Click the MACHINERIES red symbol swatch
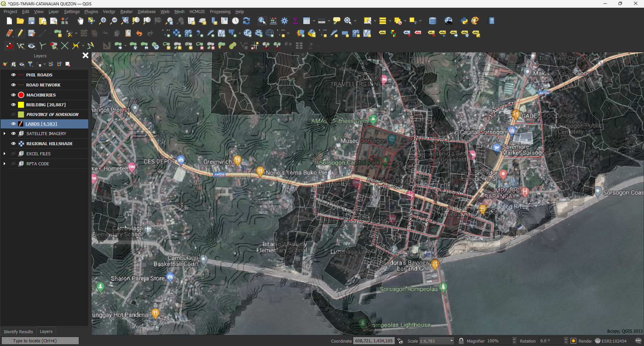The width and height of the screenshot is (644, 346). coord(21,95)
